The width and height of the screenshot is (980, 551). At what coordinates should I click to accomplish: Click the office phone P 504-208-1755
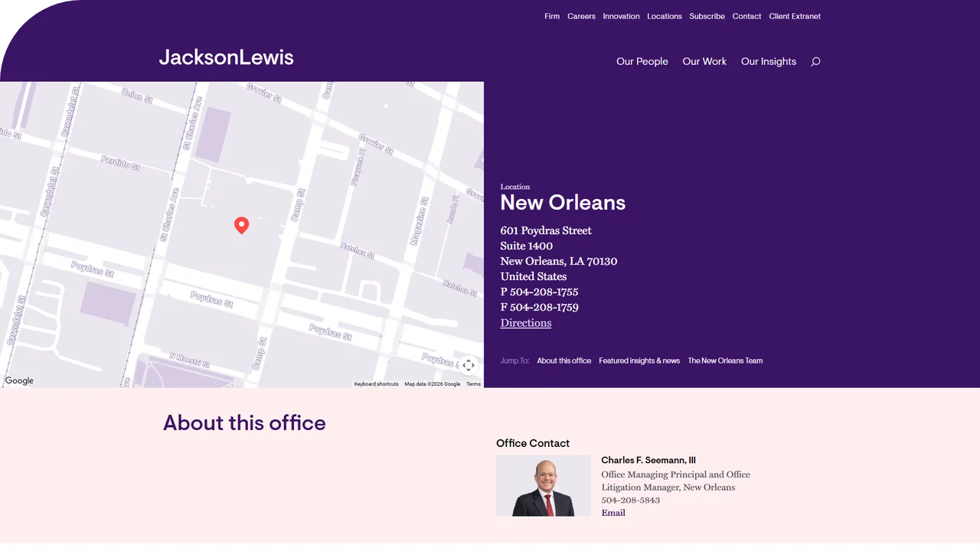click(540, 292)
